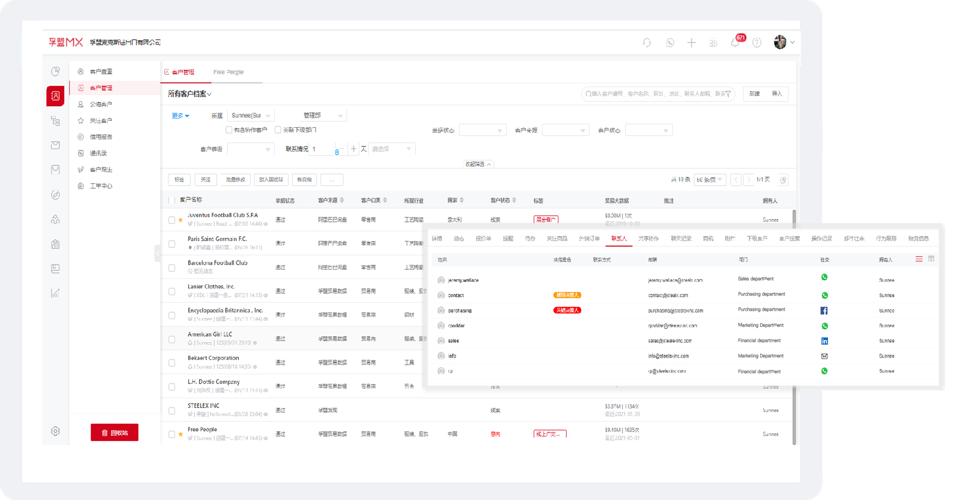Switch to the Free People tab
Screen dimensions: 980x500
pyautogui.click(x=228, y=72)
